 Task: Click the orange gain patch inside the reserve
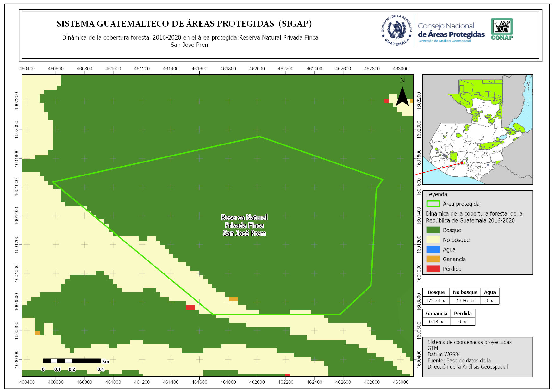(x=234, y=299)
